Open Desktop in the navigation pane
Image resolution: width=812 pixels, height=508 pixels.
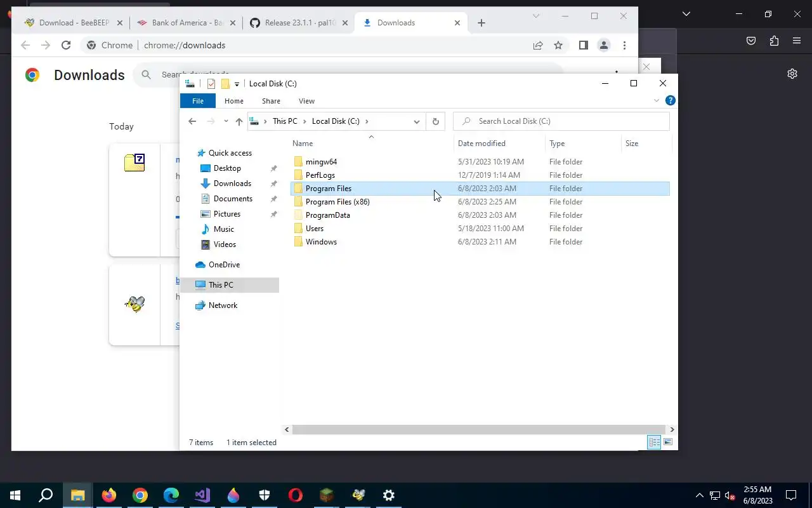tap(227, 168)
